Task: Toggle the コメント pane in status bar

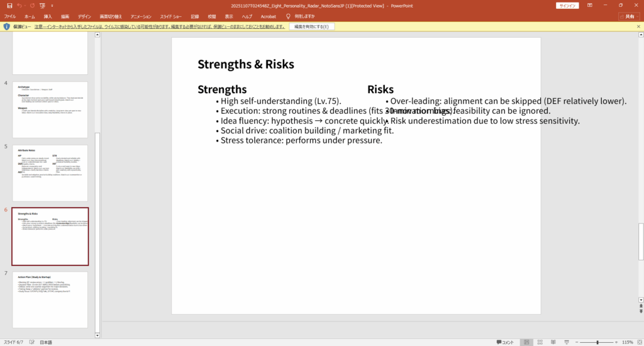Action: point(505,342)
